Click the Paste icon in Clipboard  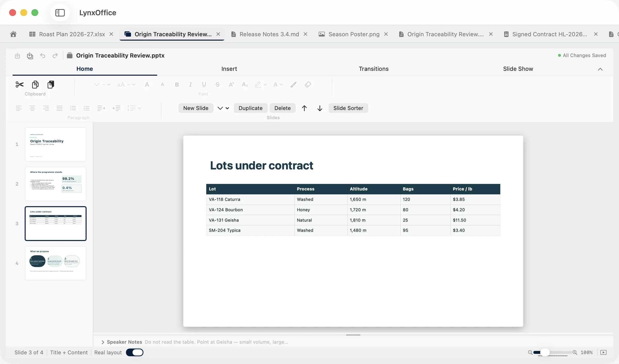pos(51,85)
